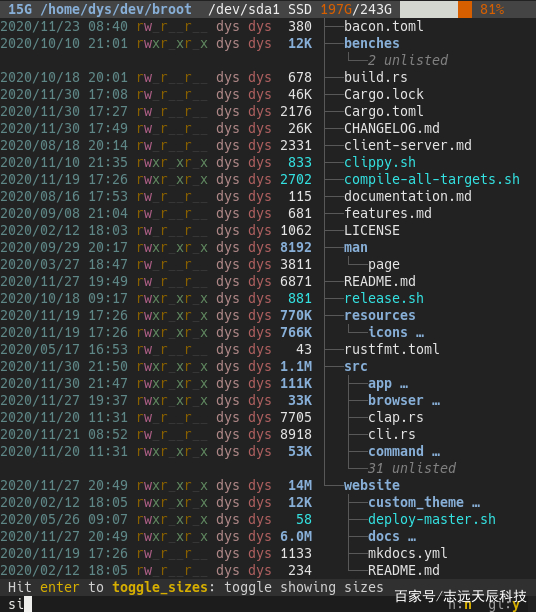536x612 pixels.
Task: Click the command input field containing 'si'
Action: 268,604
